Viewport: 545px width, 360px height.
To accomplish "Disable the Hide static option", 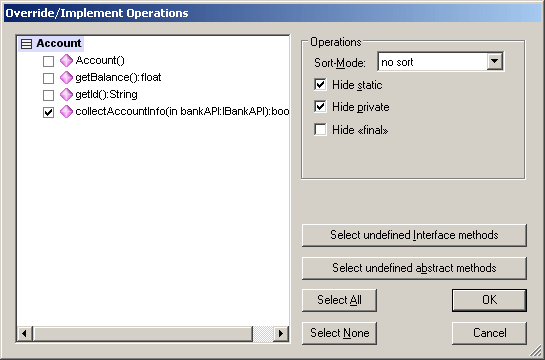I will click(x=320, y=84).
